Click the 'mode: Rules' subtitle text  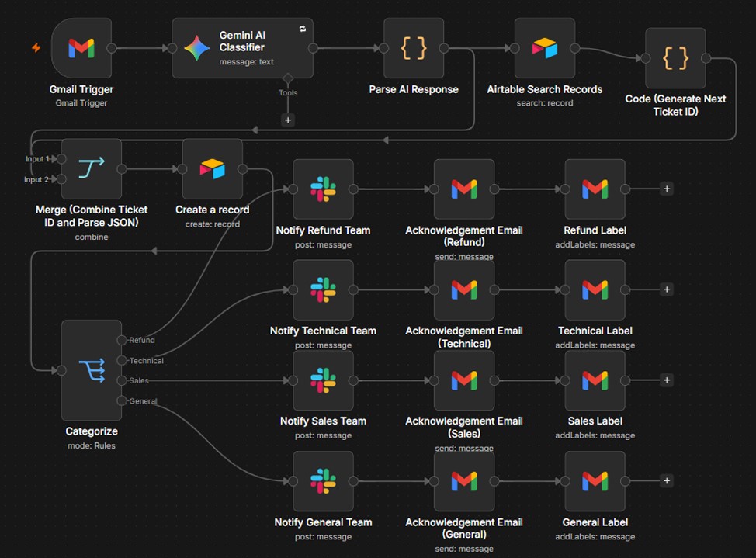tap(92, 446)
